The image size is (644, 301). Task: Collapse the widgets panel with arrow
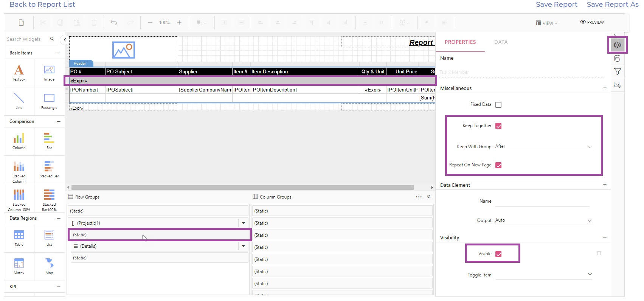65,40
